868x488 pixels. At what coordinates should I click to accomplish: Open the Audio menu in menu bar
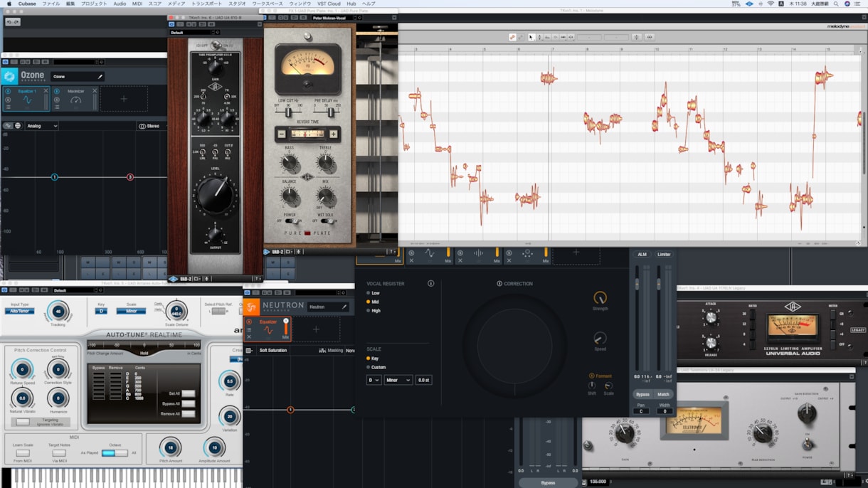point(120,4)
